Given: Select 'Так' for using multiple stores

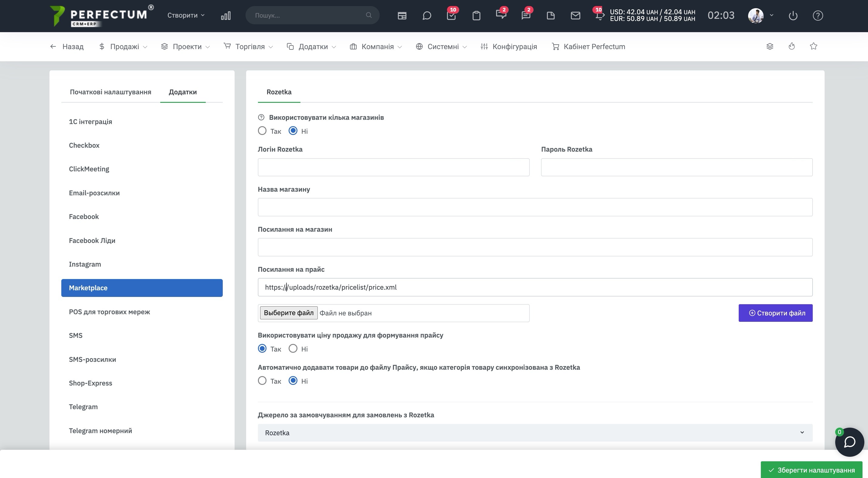Looking at the screenshot, I should (x=262, y=131).
